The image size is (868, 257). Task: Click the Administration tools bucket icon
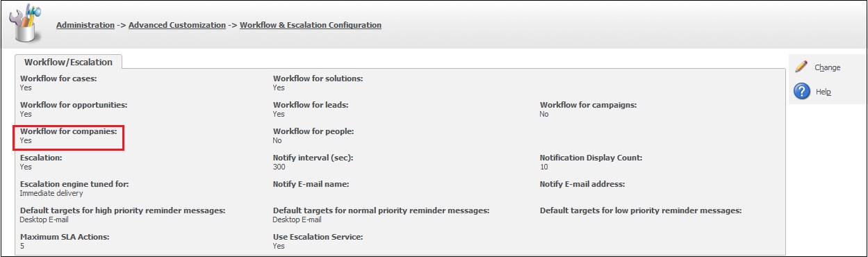coord(25,23)
